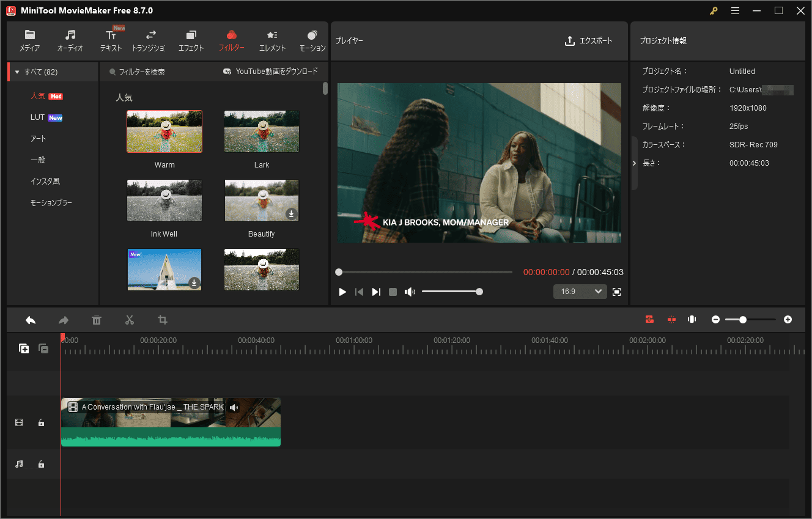Click the フィルター tab icon
The height and width of the screenshot is (519, 812).
(231, 35)
